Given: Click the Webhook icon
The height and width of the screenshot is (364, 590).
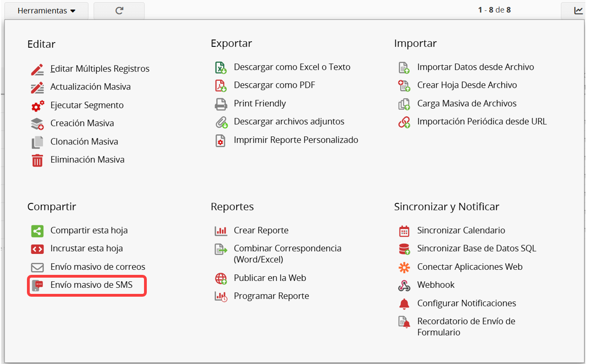Looking at the screenshot, I should click(x=404, y=286).
